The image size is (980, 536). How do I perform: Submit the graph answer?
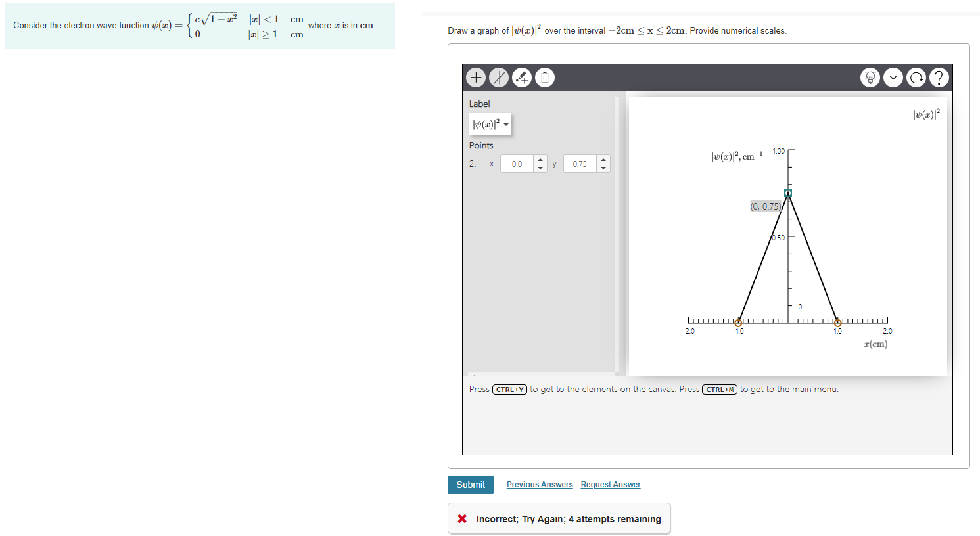[470, 484]
